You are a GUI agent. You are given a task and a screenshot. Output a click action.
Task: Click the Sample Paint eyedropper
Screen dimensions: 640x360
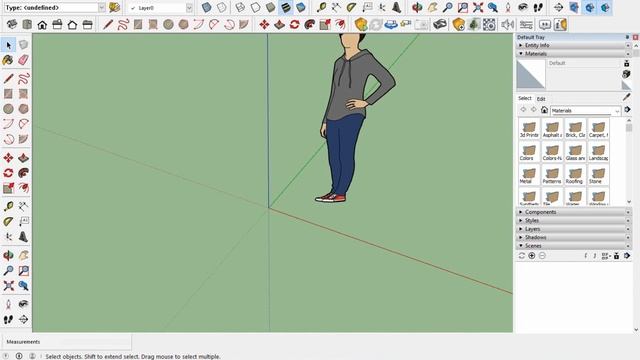627,97
